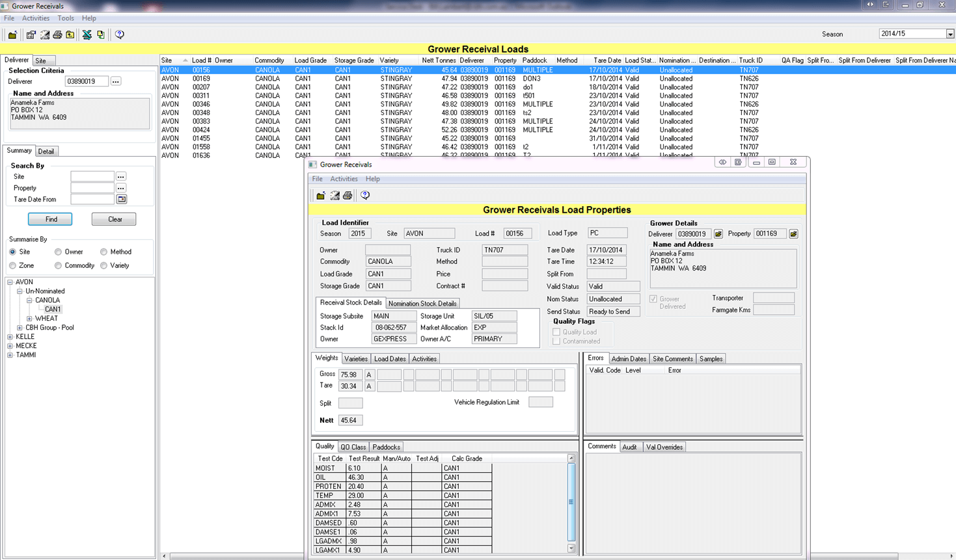This screenshot has height=560, width=956.
Task: Open Activities menu in Load Properties window
Action: coord(344,179)
